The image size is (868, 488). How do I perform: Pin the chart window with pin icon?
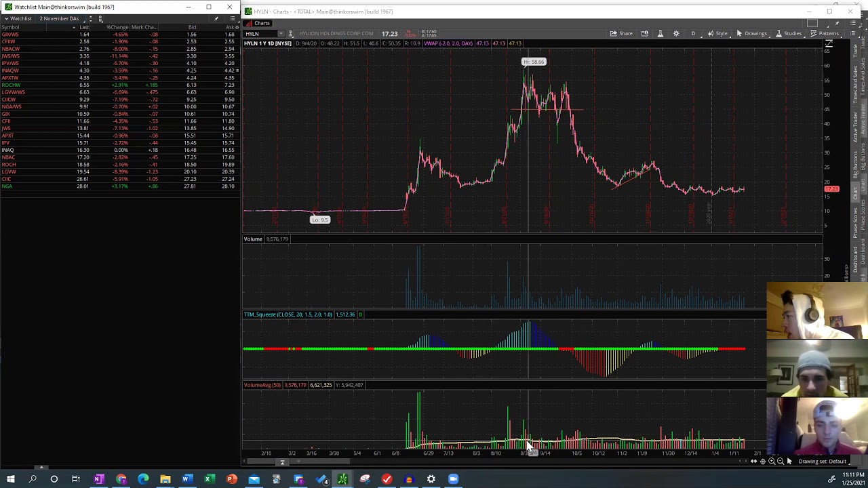pyautogui.click(x=837, y=23)
